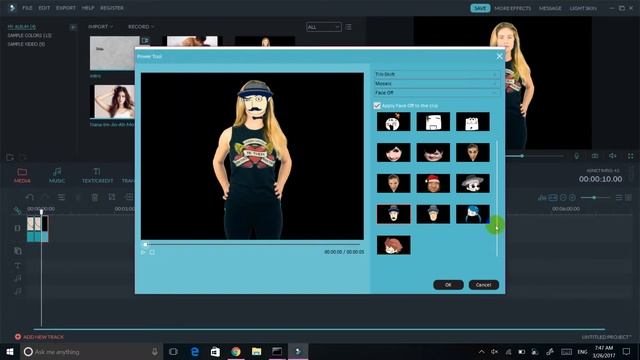Cancel the Power Tool dialog

click(x=484, y=285)
